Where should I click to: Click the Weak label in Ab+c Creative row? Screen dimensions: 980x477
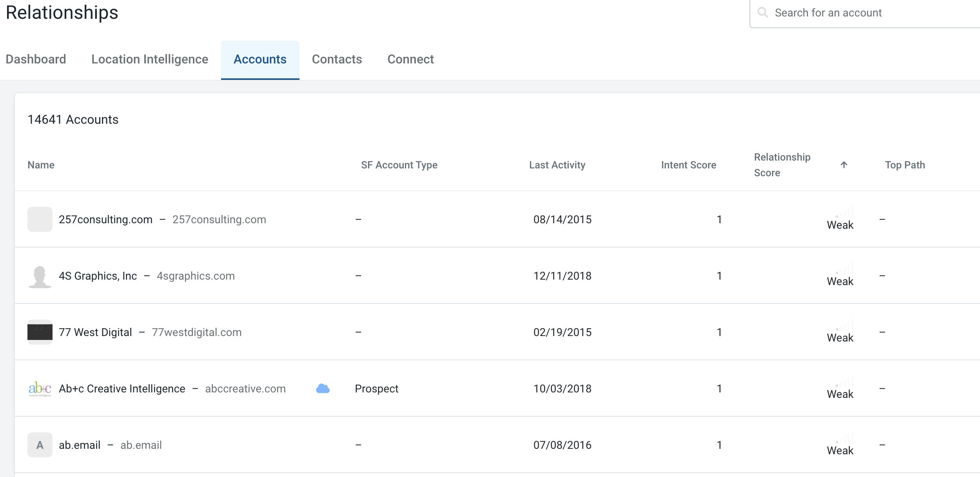click(x=840, y=394)
